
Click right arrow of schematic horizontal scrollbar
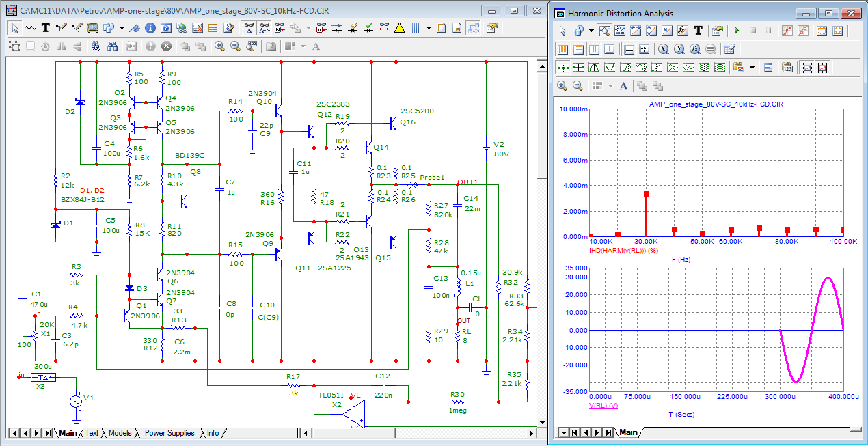point(530,433)
